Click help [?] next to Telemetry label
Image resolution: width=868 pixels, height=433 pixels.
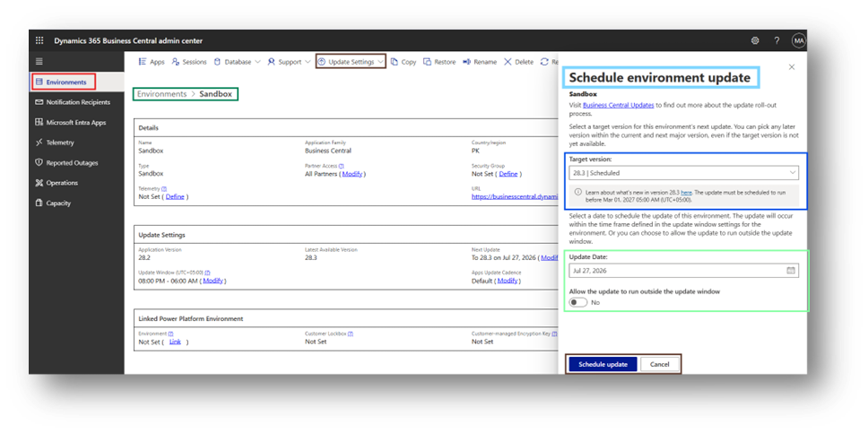[x=164, y=188]
